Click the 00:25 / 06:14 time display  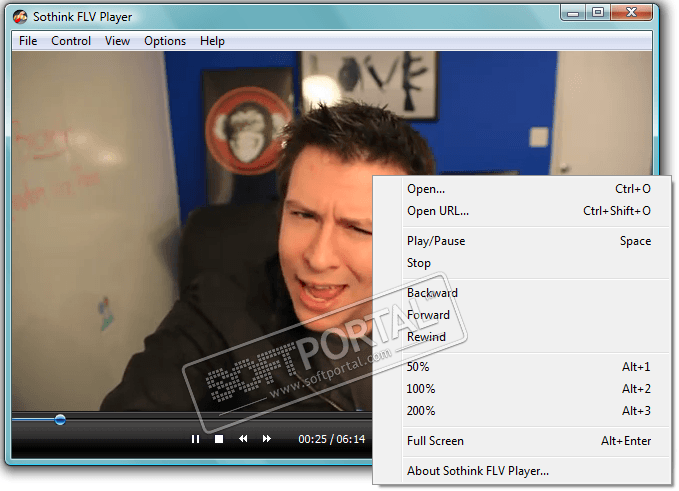point(332,439)
